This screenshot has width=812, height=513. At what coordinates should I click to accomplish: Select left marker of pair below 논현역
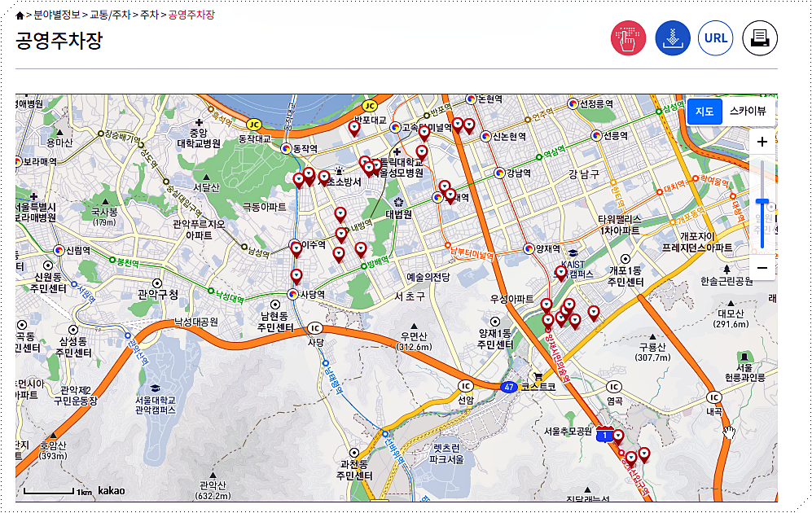[458, 125]
